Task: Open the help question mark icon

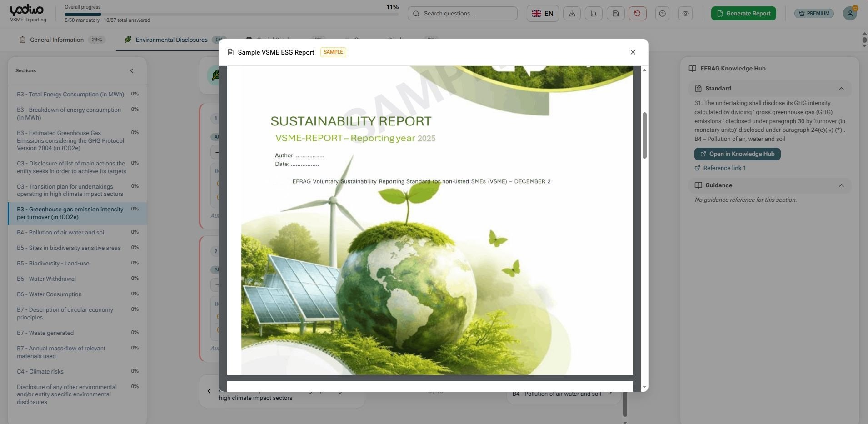Action: (x=662, y=14)
